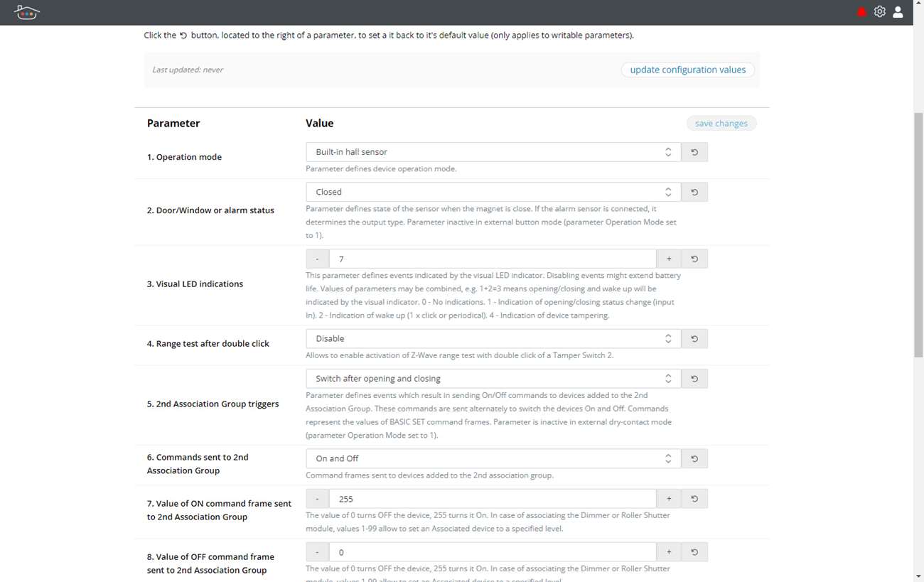
Task: Reset 2nd Association Group triggers parameter
Action: (694, 379)
